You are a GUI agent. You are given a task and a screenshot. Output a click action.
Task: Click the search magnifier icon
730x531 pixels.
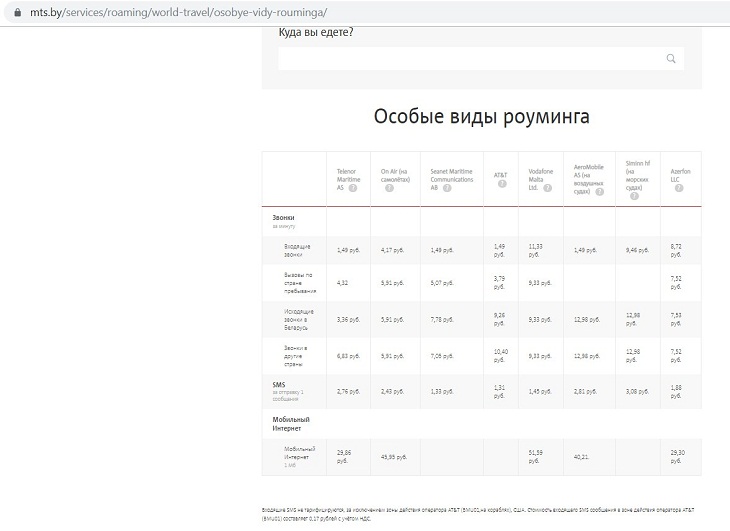[671, 59]
